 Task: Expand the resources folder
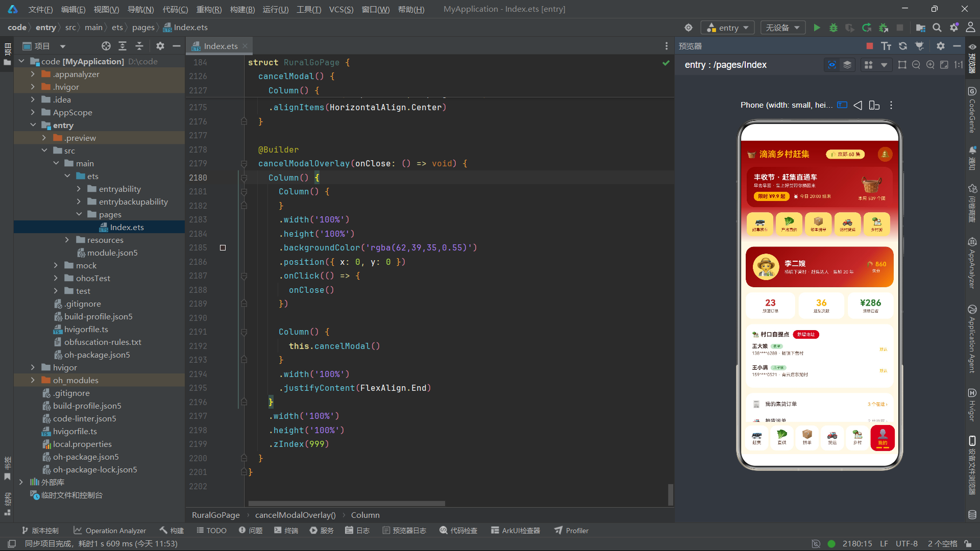coord(67,240)
